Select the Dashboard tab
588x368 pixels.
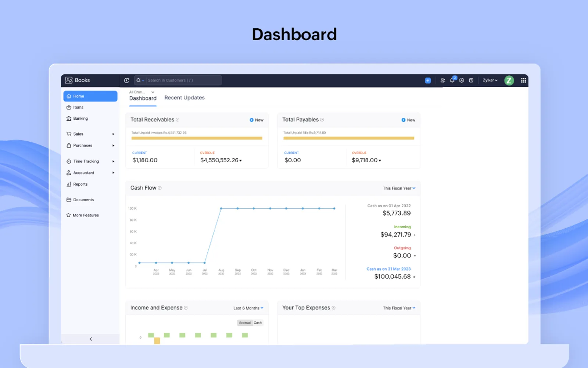[143, 98]
